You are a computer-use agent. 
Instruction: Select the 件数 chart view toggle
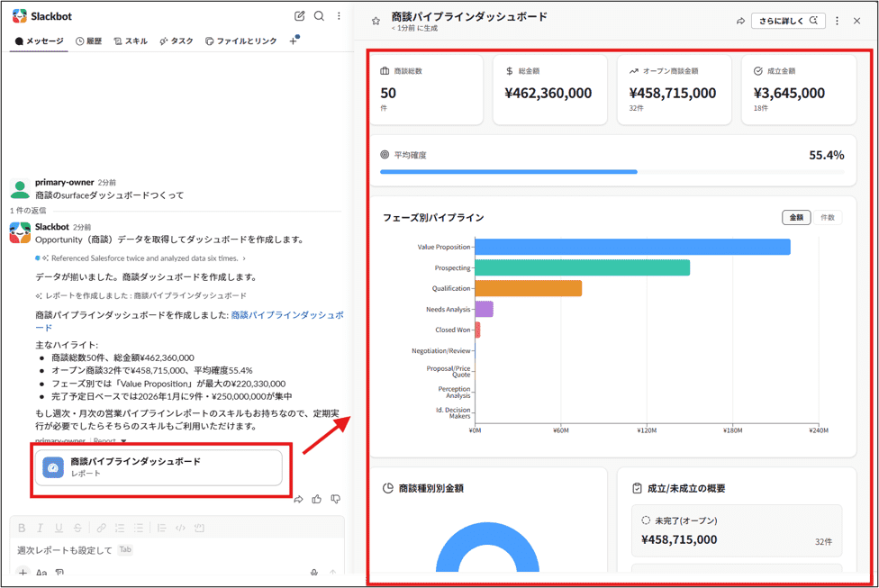828,218
